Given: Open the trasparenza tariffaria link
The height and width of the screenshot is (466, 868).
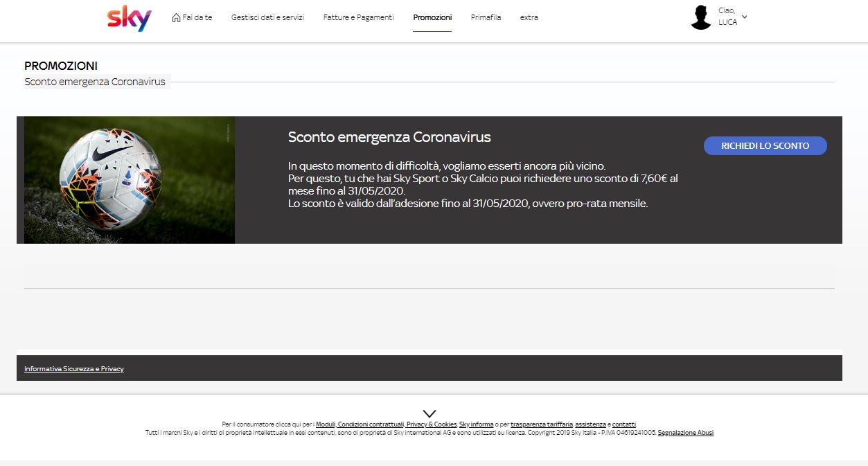Looking at the screenshot, I should [x=542, y=424].
